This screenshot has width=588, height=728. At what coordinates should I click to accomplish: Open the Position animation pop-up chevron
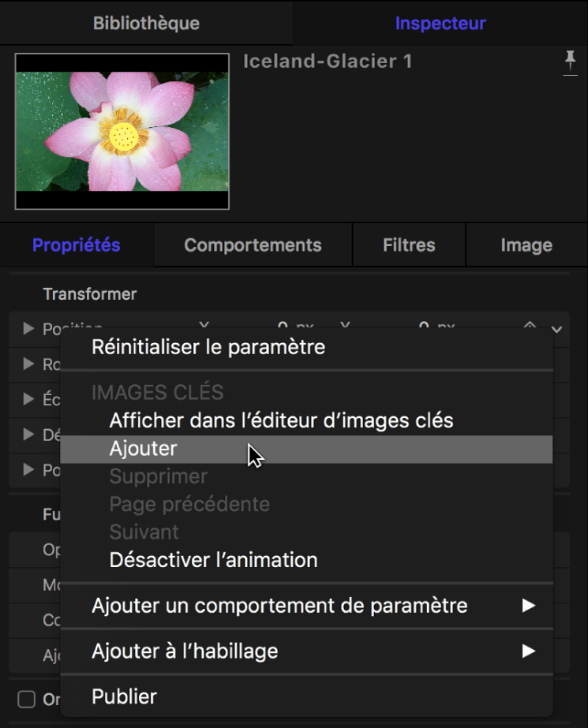coord(555,329)
